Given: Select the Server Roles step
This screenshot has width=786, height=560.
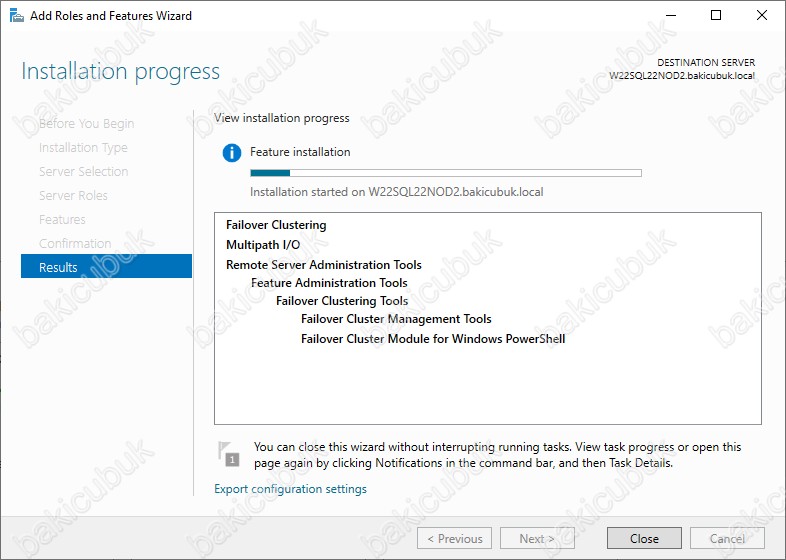Looking at the screenshot, I should [x=73, y=196].
